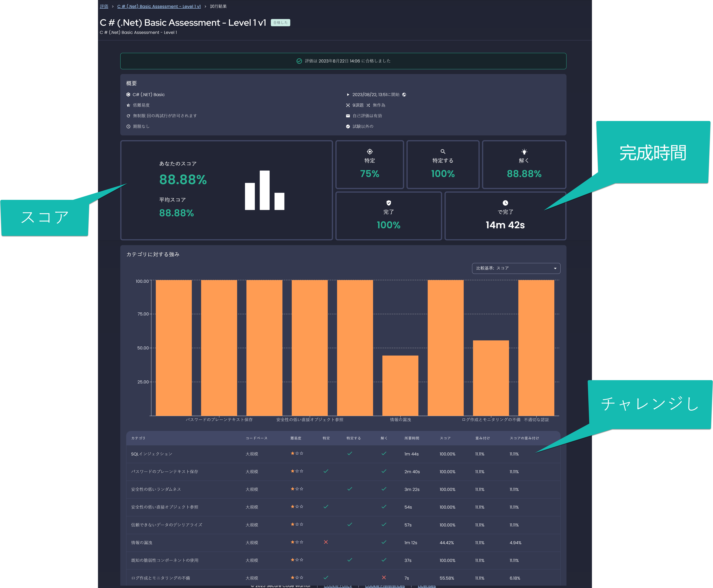Click the 所要時間 column header
Screen dimensions: 713x588
pyautogui.click(x=412, y=438)
